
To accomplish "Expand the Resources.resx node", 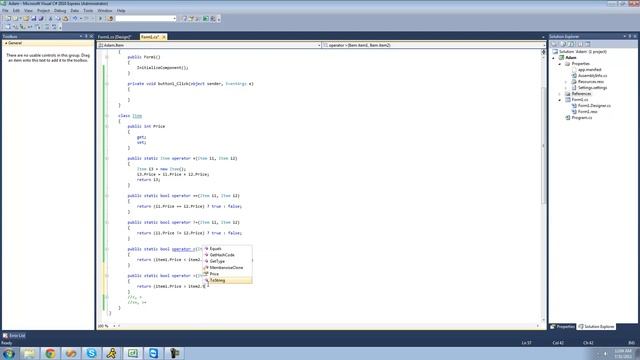I will point(566,82).
